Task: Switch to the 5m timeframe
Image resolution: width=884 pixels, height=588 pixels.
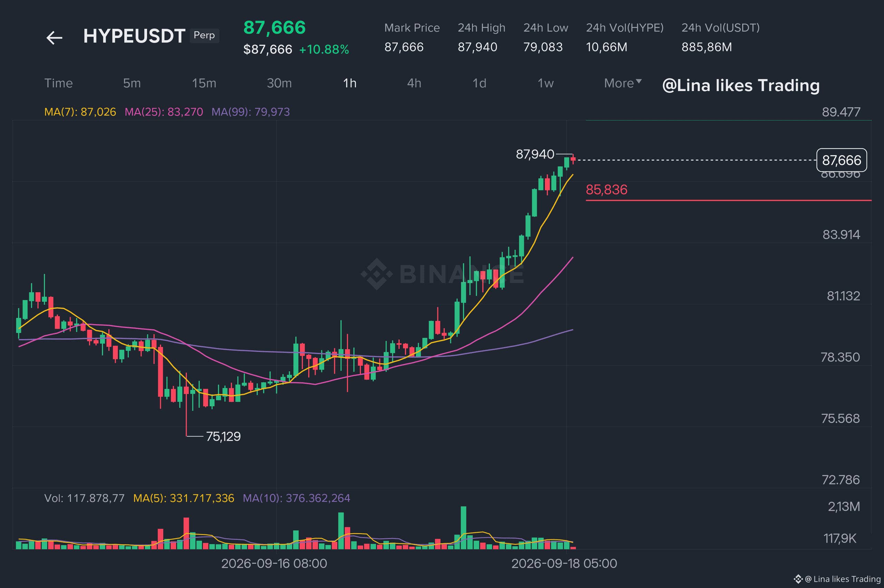Action: click(132, 83)
